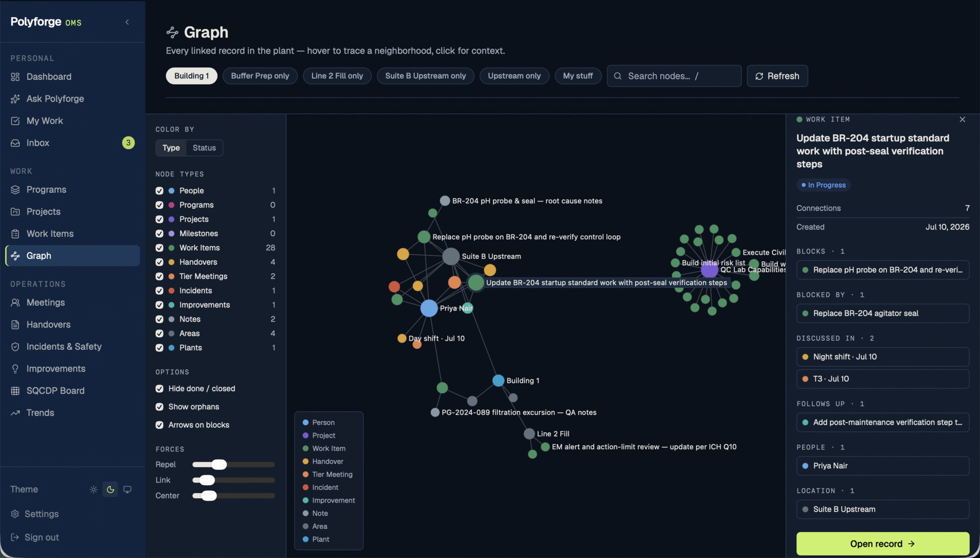Toggle Handovers node type checkbox
Viewport: 980px width, 558px height.
pyautogui.click(x=159, y=262)
